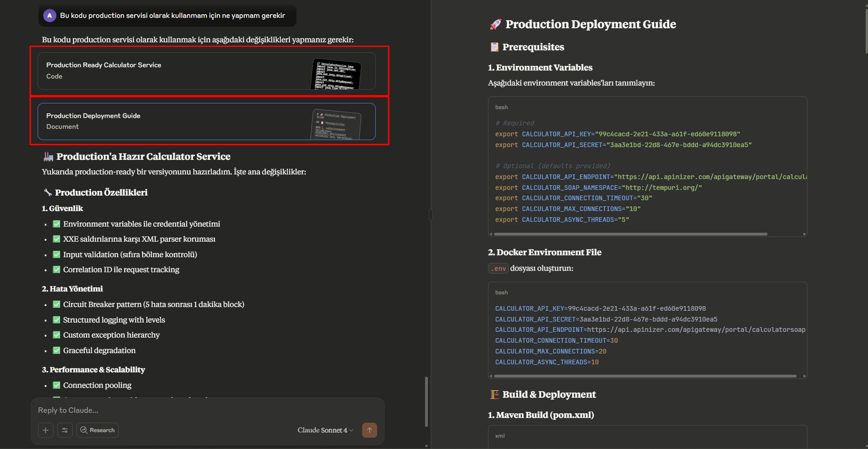The width and height of the screenshot is (868, 449).
Task: Open the Claude Sonnet 4 model selector
Action: tap(325, 430)
